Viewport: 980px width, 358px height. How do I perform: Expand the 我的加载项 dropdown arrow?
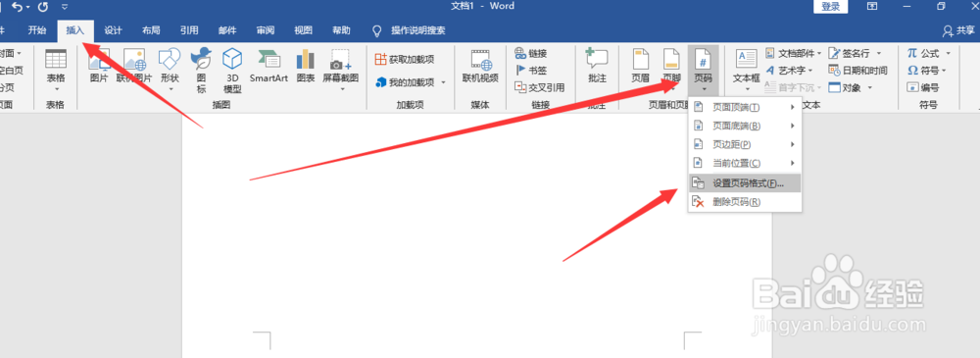(x=443, y=82)
